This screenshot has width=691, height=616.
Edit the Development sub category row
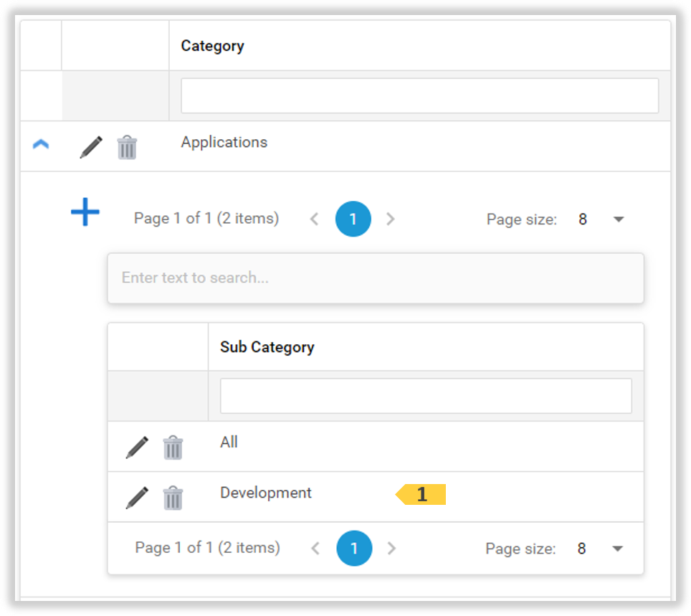[137, 498]
